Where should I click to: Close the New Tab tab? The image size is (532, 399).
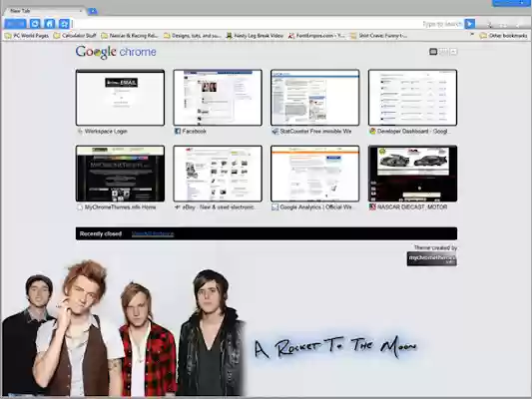[81, 11]
